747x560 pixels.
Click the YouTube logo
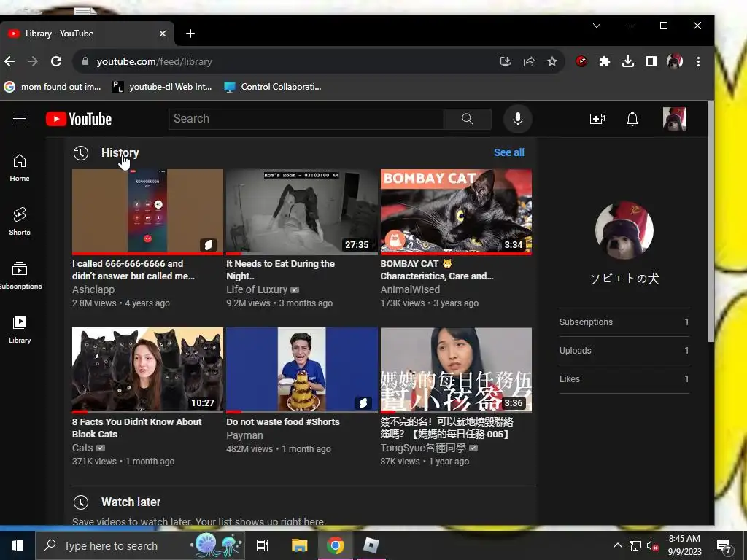79,119
